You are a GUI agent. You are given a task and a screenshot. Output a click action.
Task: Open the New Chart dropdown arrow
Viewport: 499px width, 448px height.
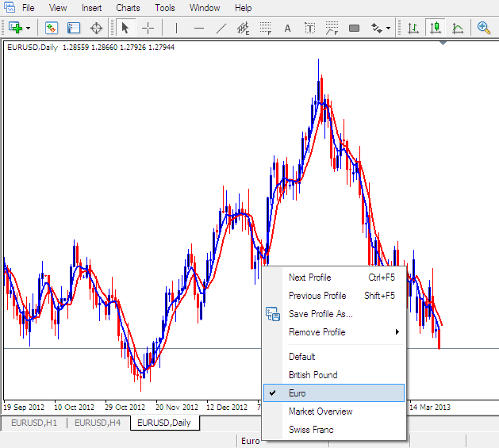coord(28,28)
